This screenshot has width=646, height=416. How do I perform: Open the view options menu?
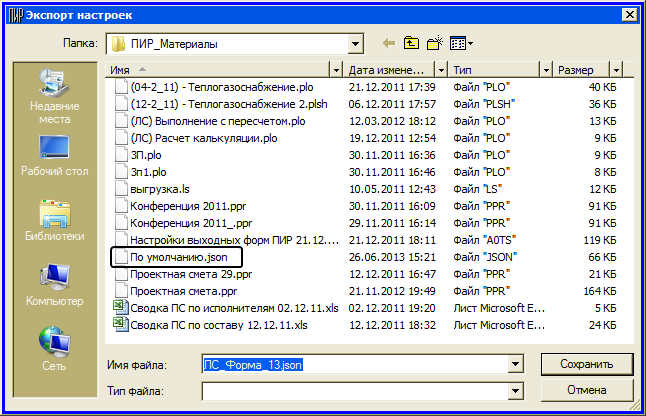point(461,44)
